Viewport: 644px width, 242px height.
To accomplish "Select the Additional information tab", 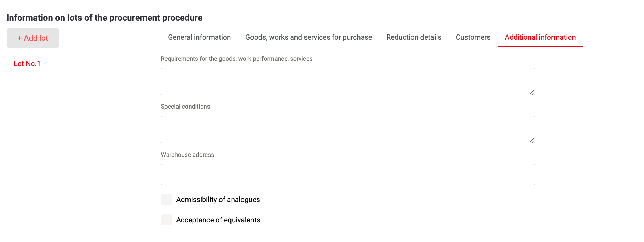I will tap(540, 37).
